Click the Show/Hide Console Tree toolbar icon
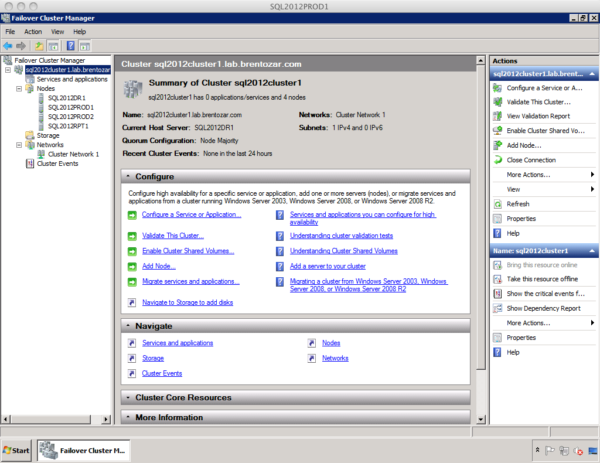The height and width of the screenshot is (463, 600). 54,46
